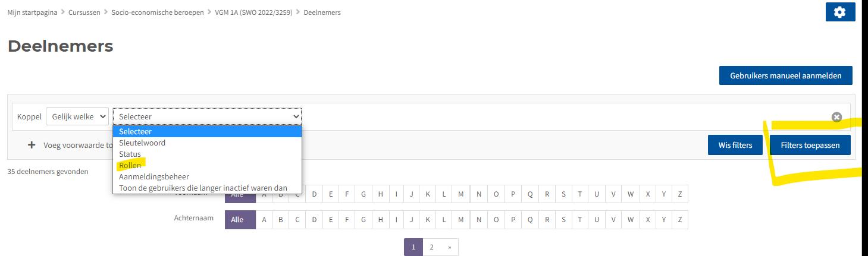Go to Mijn startpagina breadcrumb
868x256 pixels.
point(32,12)
